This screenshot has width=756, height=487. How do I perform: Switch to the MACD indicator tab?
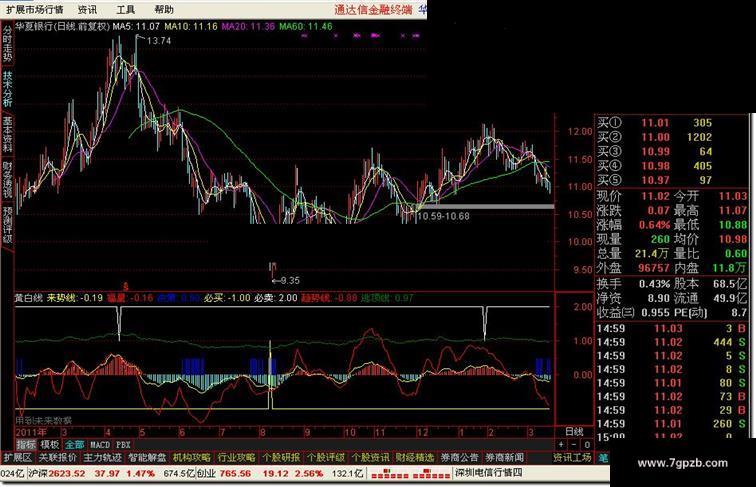100,445
